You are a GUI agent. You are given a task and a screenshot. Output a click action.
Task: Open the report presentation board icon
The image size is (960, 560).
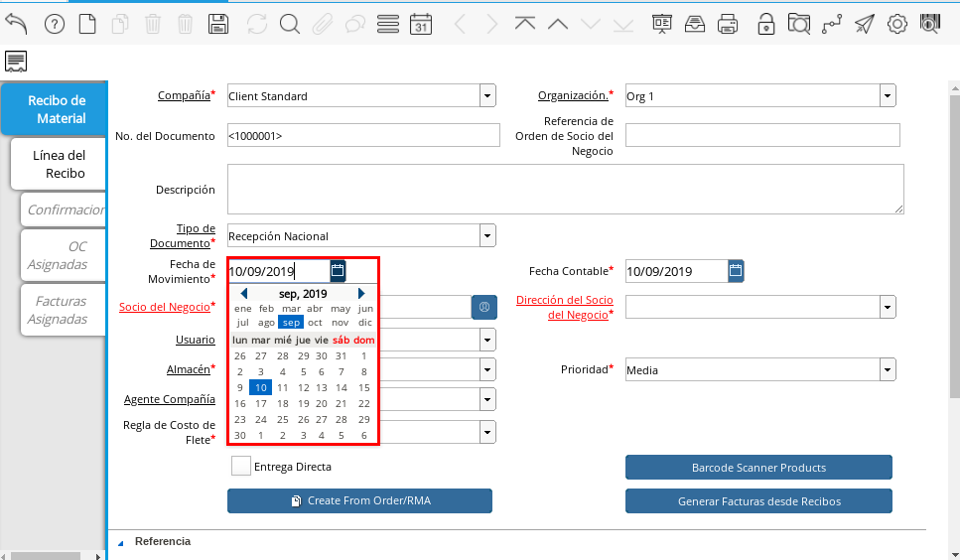pos(662,25)
